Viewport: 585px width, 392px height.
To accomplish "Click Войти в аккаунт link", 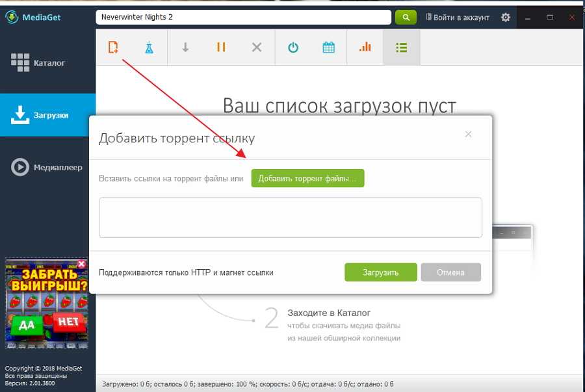I will click(x=458, y=17).
